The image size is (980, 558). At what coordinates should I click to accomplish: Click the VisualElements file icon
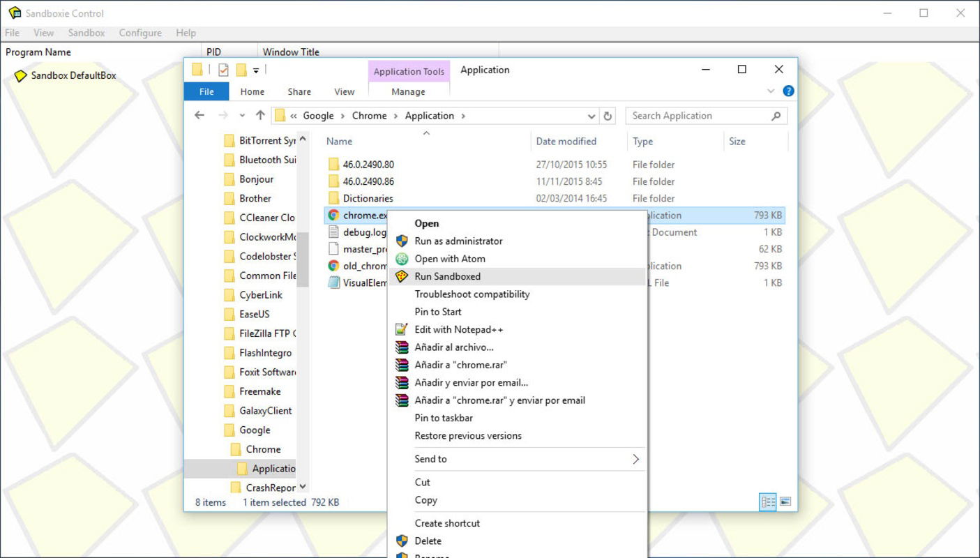[x=333, y=282]
